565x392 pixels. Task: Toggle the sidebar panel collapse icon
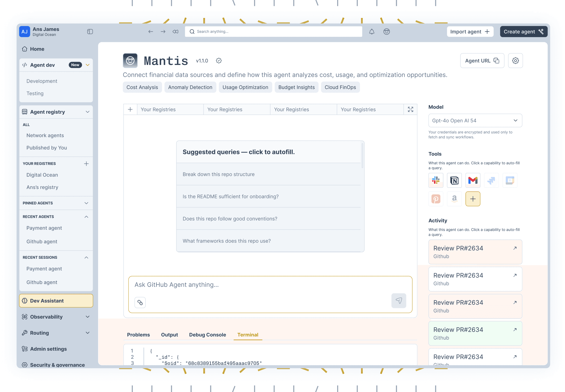tap(90, 32)
